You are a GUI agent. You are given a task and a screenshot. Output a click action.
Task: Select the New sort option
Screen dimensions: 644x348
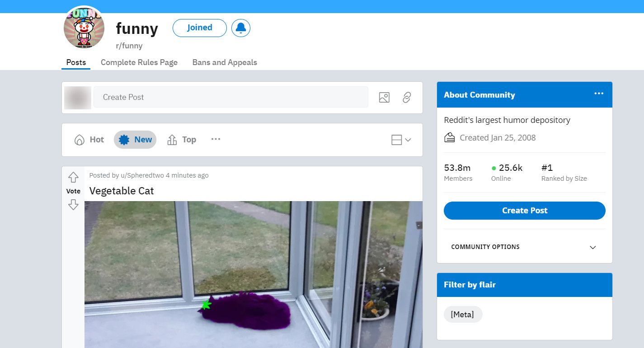click(135, 140)
